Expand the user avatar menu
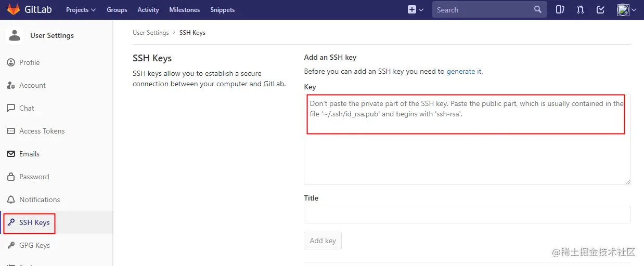 (626, 9)
